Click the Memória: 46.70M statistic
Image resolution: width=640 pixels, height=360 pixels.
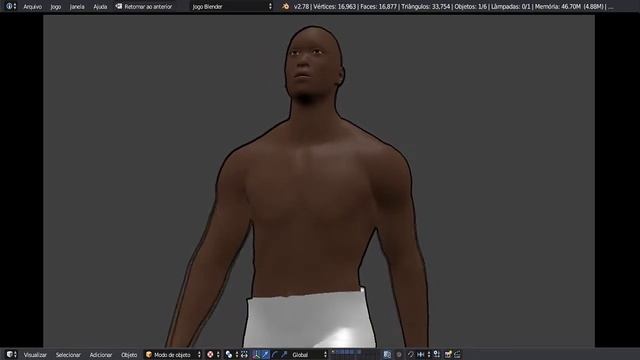(x=558, y=7)
